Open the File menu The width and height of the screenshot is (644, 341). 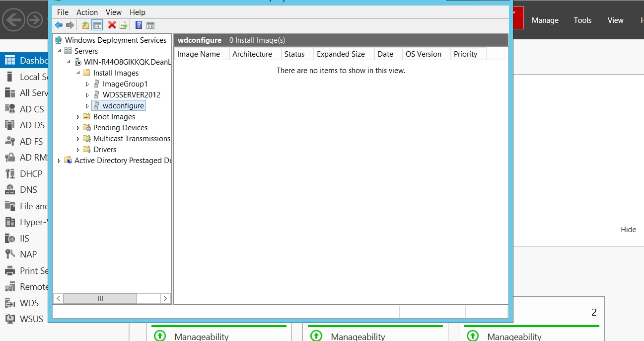(x=63, y=12)
